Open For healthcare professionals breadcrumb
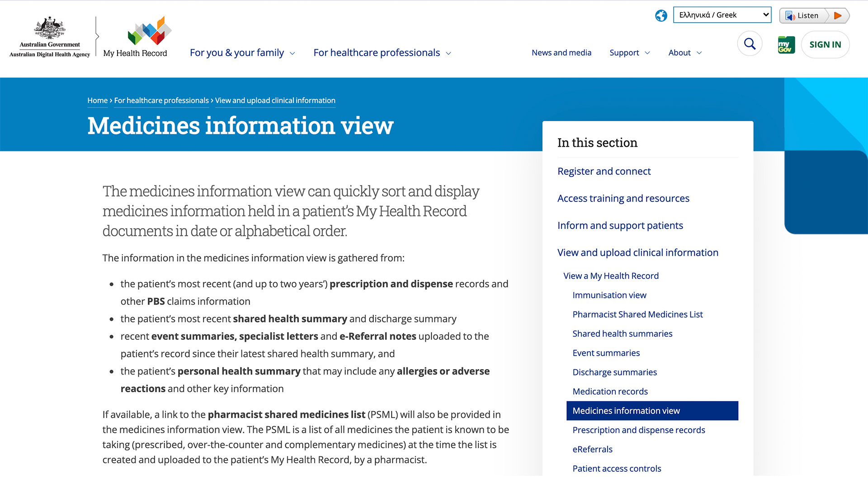The height and width of the screenshot is (488, 868). [161, 100]
